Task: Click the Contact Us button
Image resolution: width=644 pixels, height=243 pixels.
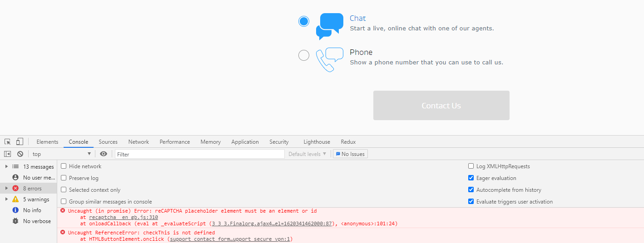Action: click(441, 106)
